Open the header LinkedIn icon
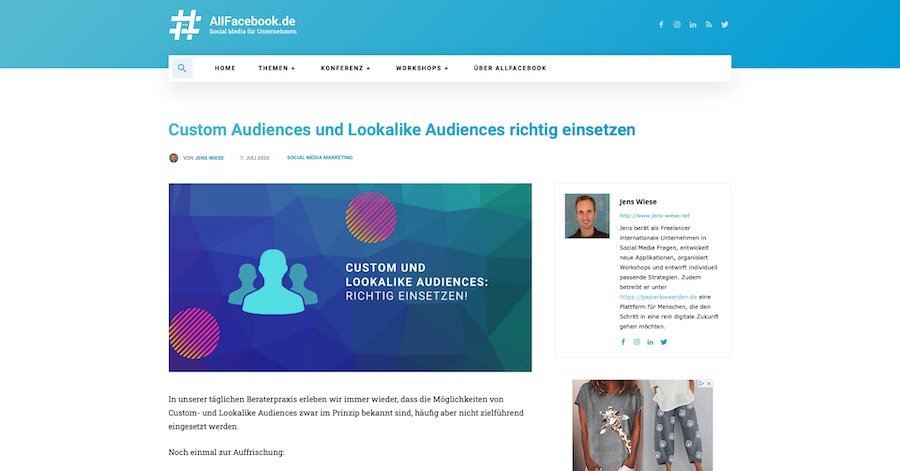The image size is (900, 471). (x=693, y=25)
